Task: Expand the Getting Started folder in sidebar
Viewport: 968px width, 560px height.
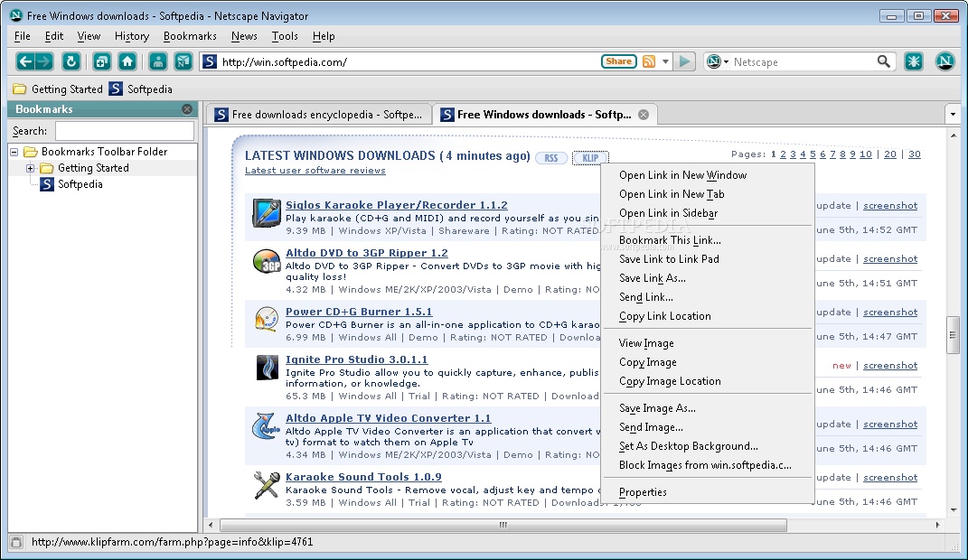Action: 30,168
